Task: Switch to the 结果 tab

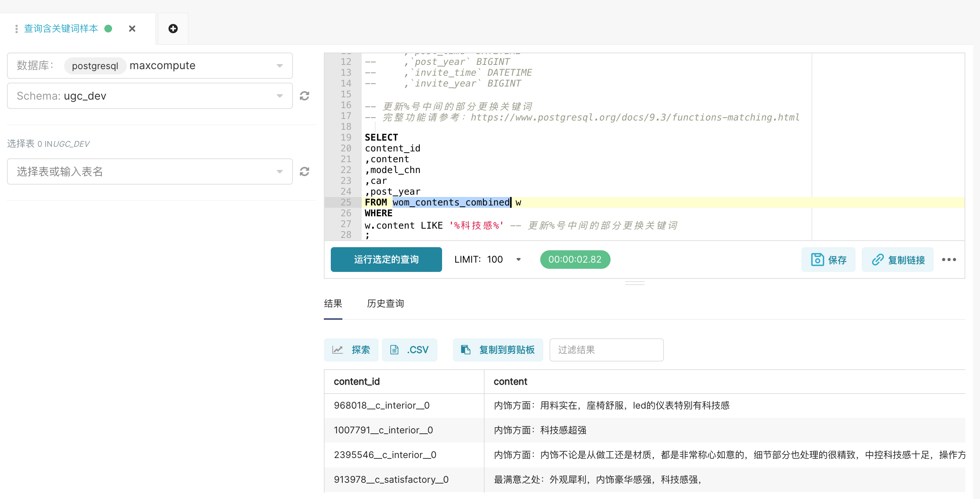Action: point(333,304)
